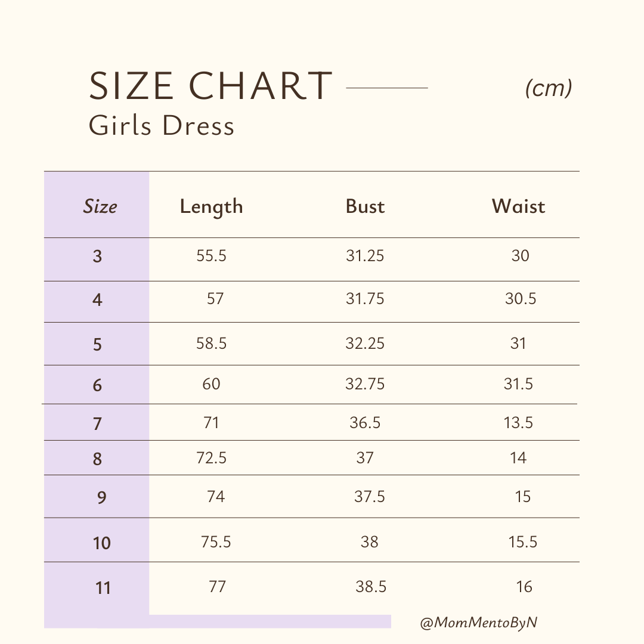Image resolution: width=644 pixels, height=644 pixels.
Task: Select size 10 row label
Action: pyautogui.click(x=102, y=543)
